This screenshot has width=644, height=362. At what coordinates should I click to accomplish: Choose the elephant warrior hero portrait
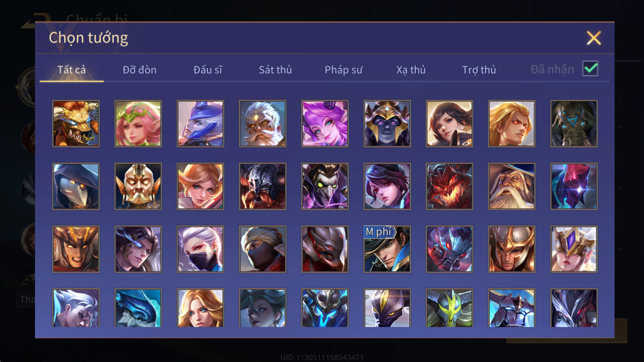[x=574, y=124]
